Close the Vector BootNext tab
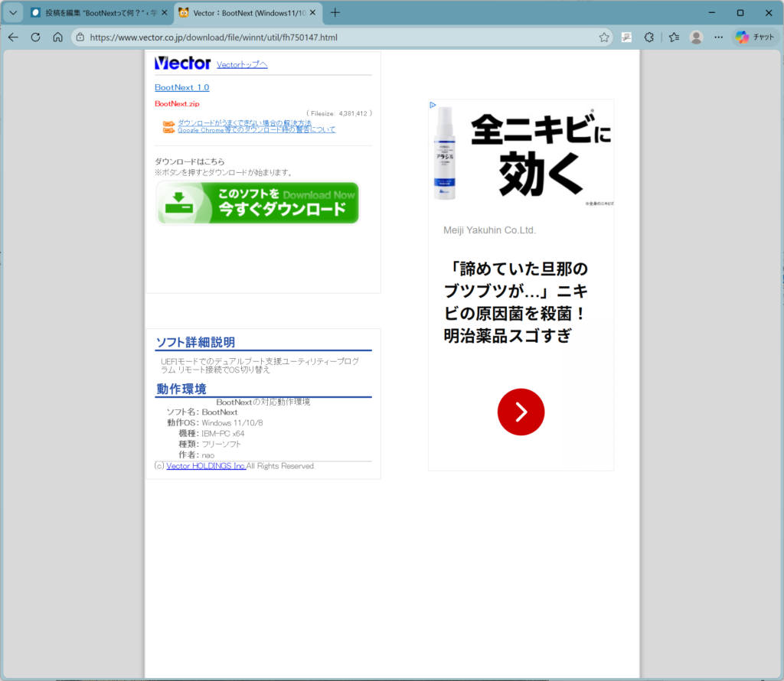Image resolution: width=784 pixels, height=681 pixels. pyautogui.click(x=312, y=13)
